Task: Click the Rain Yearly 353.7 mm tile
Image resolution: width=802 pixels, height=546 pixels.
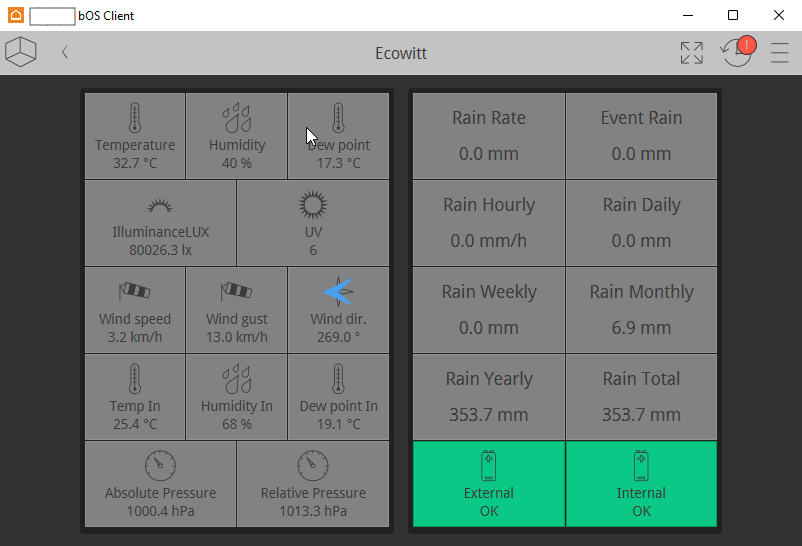Action: pos(489,397)
